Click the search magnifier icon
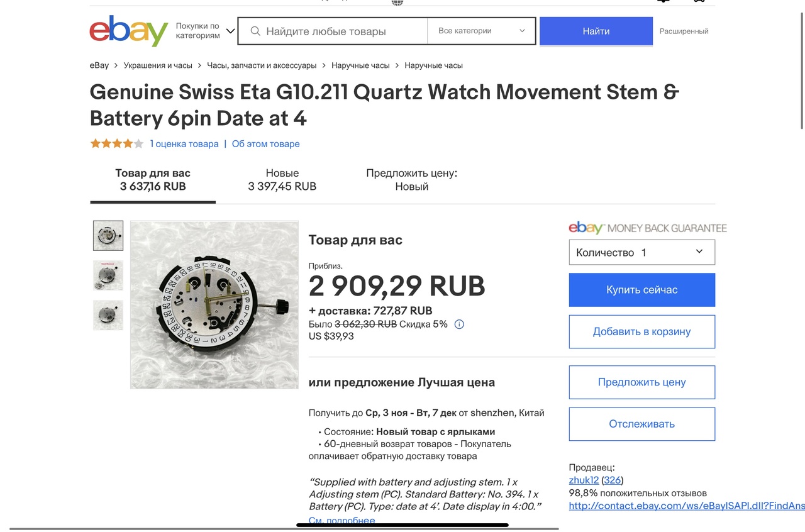The image size is (805, 532). 255,31
